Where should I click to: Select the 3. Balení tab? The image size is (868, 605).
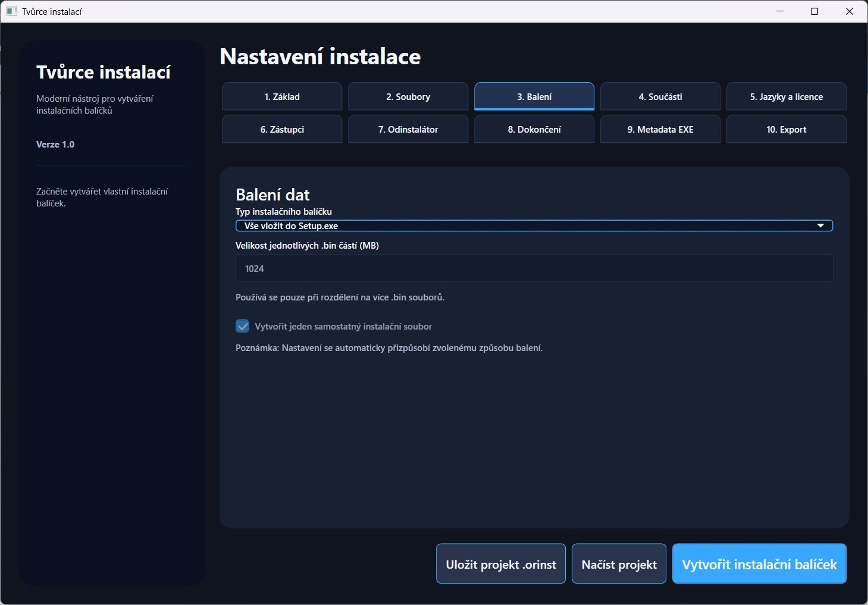click(x=534, y=96)
